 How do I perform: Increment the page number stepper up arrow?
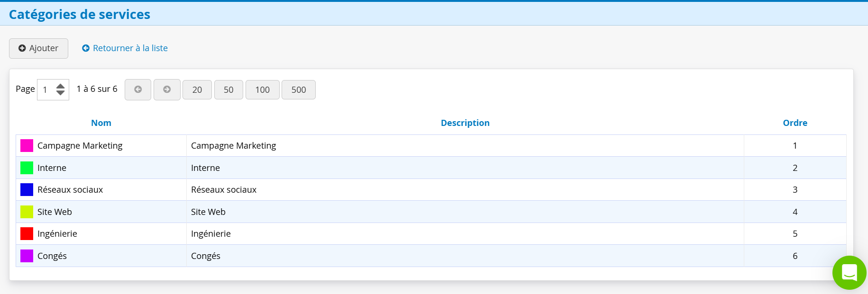pyautogui.click(x=60, y=86)
